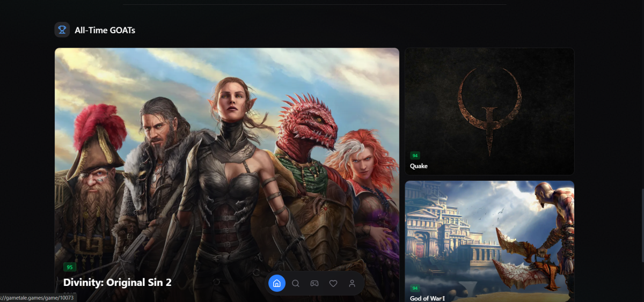Click the 95 score badge on Divinity

pos(69,267)
